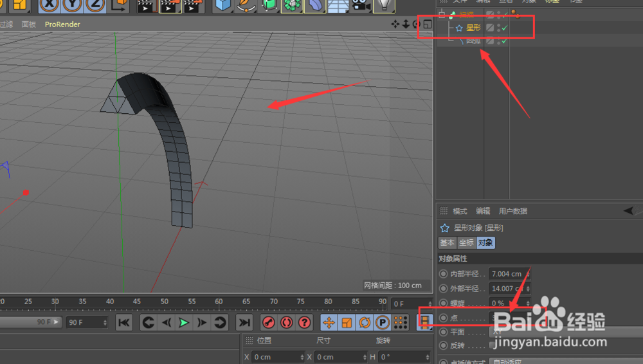Screen dimensions: 643x364
Task: Open the 平面 XY dropdown
Action: pyautogui.click(x=566, y=332)
